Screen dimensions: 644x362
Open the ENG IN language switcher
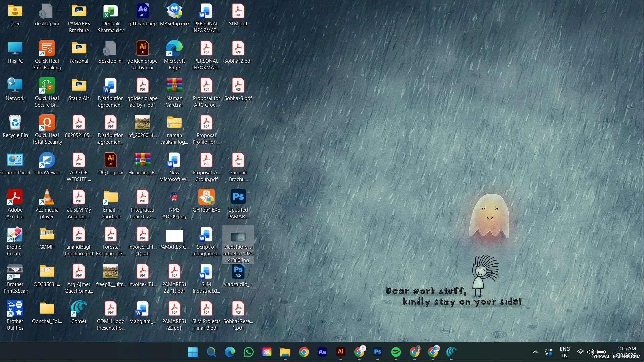tap(565, 352)
